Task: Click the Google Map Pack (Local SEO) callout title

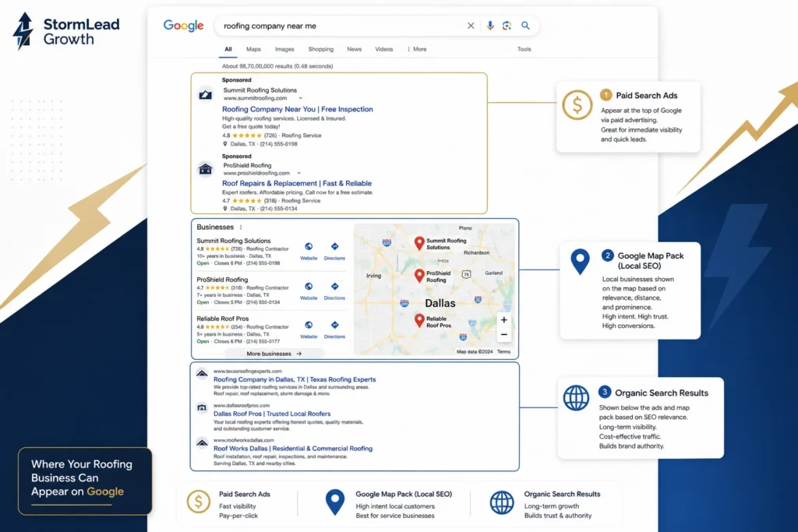Action: [x=651, y=260]
